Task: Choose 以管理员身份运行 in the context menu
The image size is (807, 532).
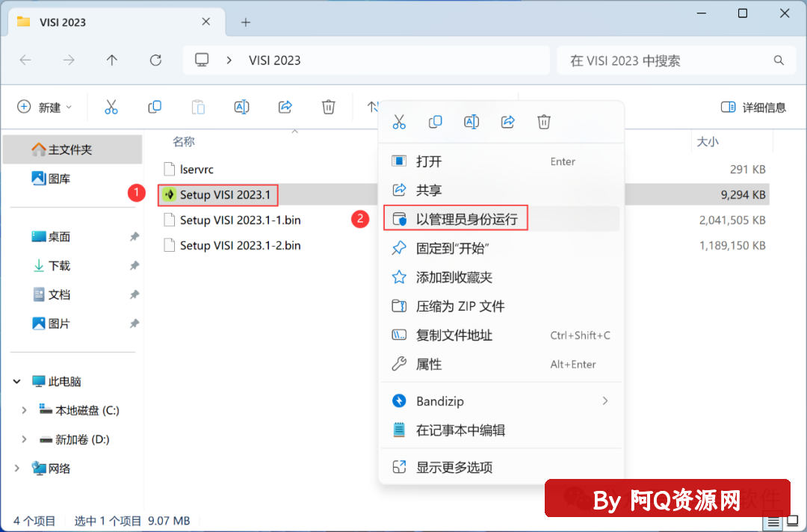Action: [x=501, y=219]
